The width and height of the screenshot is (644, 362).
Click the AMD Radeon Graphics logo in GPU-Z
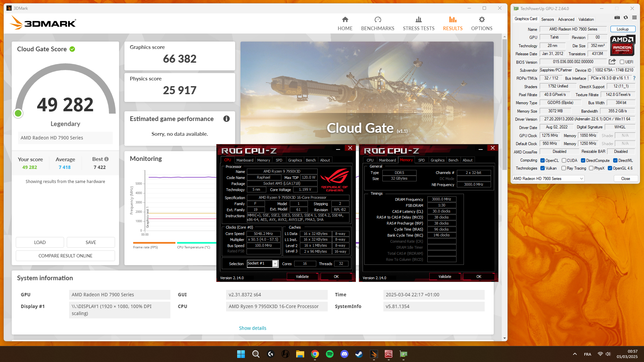coord(622,45)
